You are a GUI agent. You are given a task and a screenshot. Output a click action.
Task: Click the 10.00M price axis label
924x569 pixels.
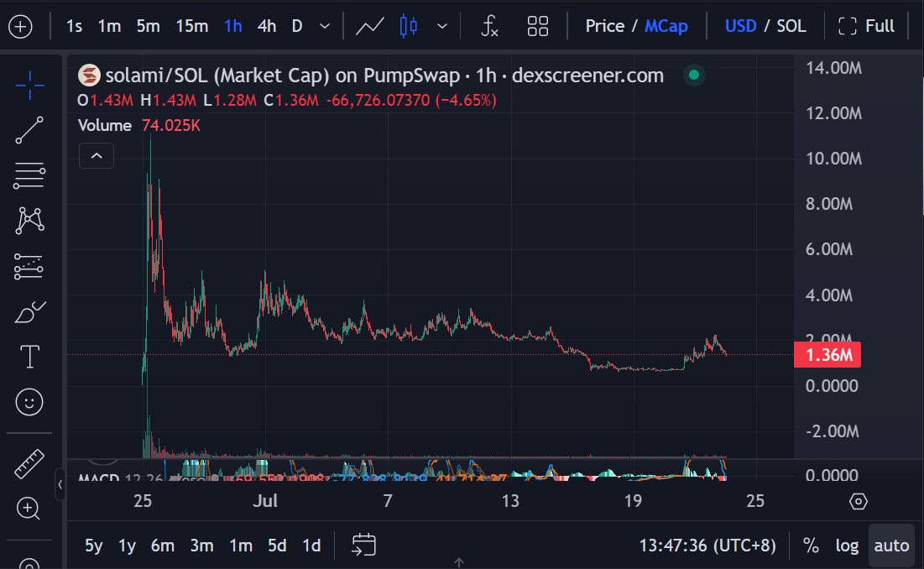833,159
